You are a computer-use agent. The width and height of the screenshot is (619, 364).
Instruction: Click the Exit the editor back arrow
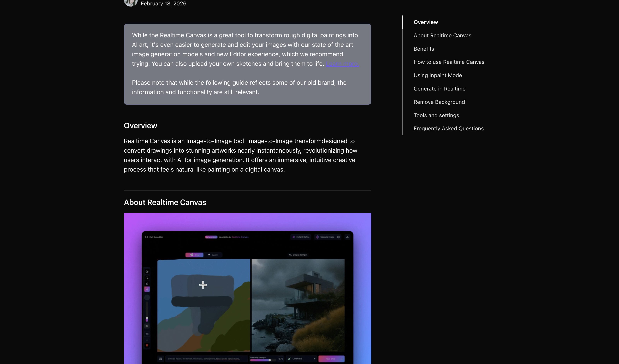[146, 237]
